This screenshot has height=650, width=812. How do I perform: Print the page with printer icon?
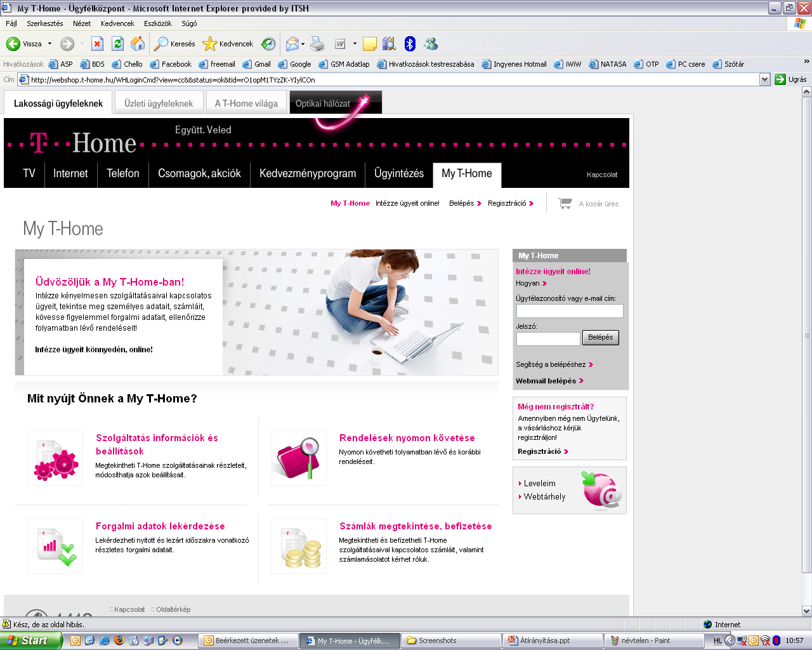(x=317, y=44)
